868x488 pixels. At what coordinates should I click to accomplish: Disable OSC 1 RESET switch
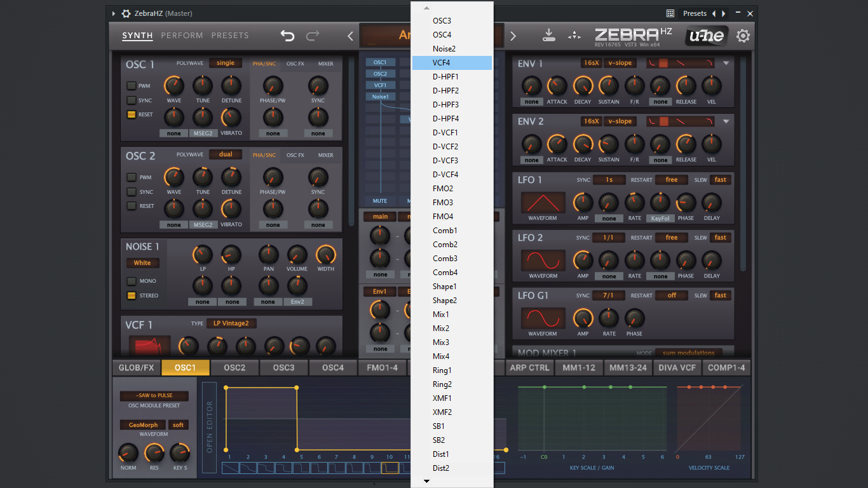pos(132,114)
